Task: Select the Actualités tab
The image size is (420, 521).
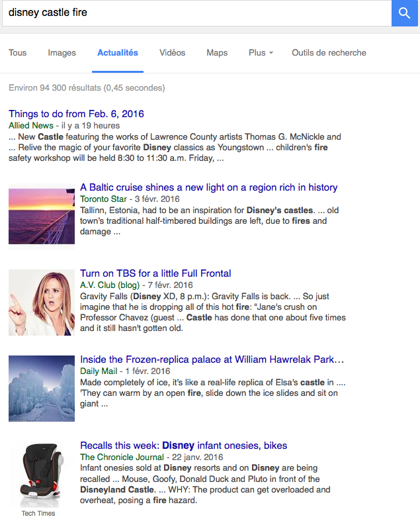Action: (118, 52)
